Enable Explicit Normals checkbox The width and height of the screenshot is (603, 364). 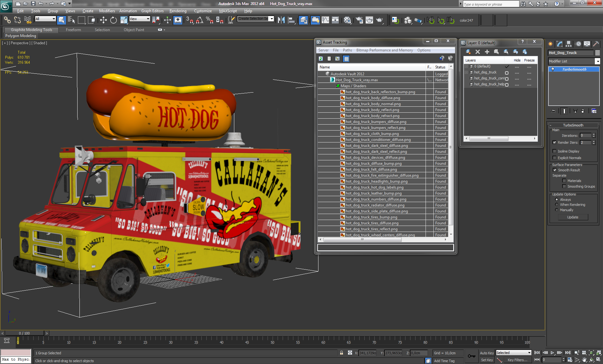(555, 158)
